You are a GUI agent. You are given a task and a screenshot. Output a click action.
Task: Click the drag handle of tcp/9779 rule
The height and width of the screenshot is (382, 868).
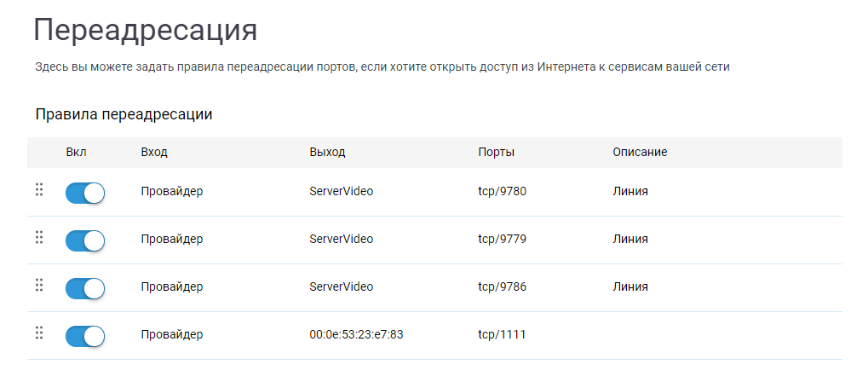click(39, 237)
